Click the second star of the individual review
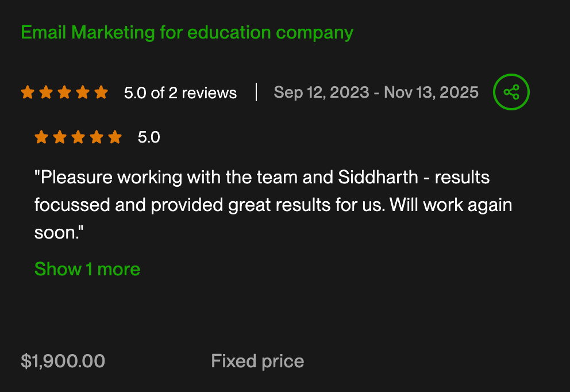The height and width of the screenshot is (392, 570). click(59, 137)
